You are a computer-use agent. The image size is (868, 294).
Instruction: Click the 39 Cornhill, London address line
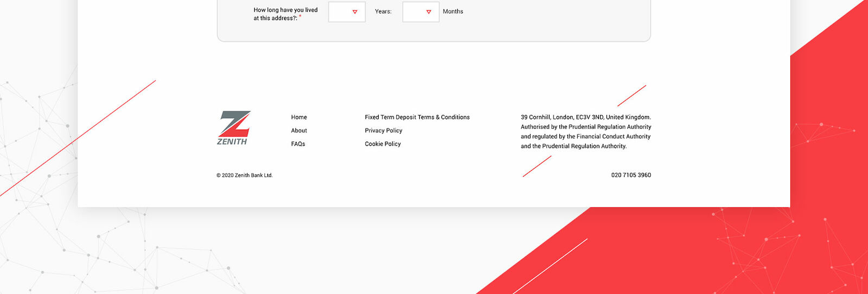coord(585,117)
